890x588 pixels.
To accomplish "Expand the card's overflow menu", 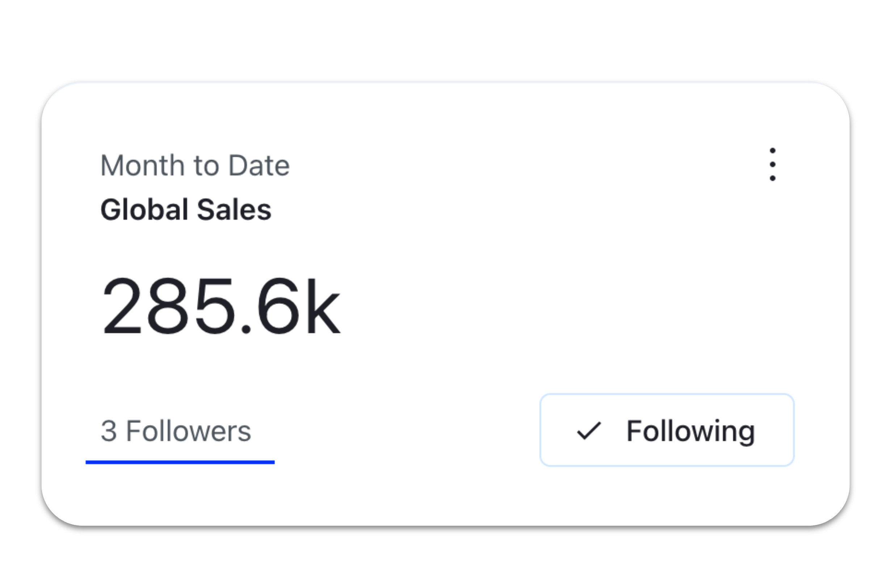I will pyautogui.click(x=772, y=164).
